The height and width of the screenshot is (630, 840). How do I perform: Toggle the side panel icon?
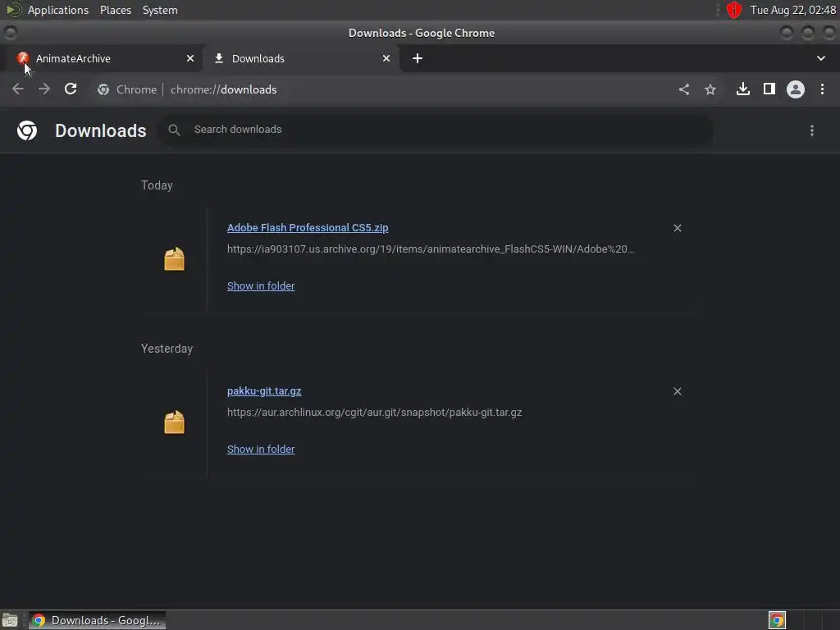pyautogui.click(x=769, y=89)
